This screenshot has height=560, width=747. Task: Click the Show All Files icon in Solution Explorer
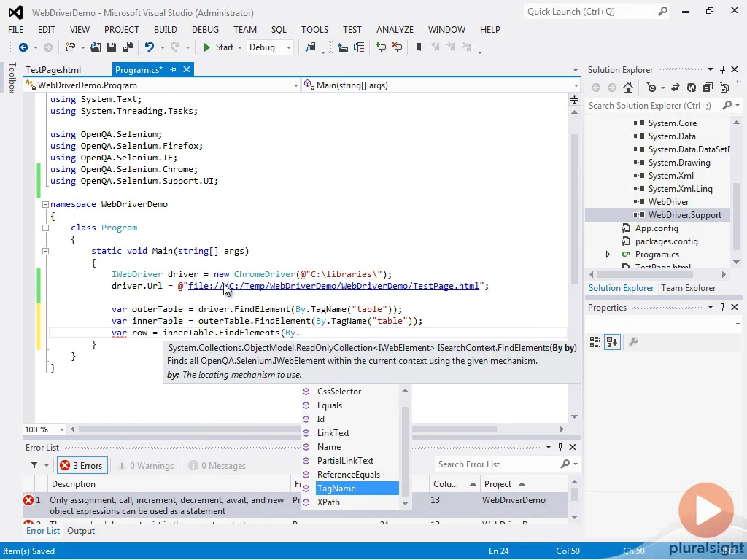coord(724,87)
